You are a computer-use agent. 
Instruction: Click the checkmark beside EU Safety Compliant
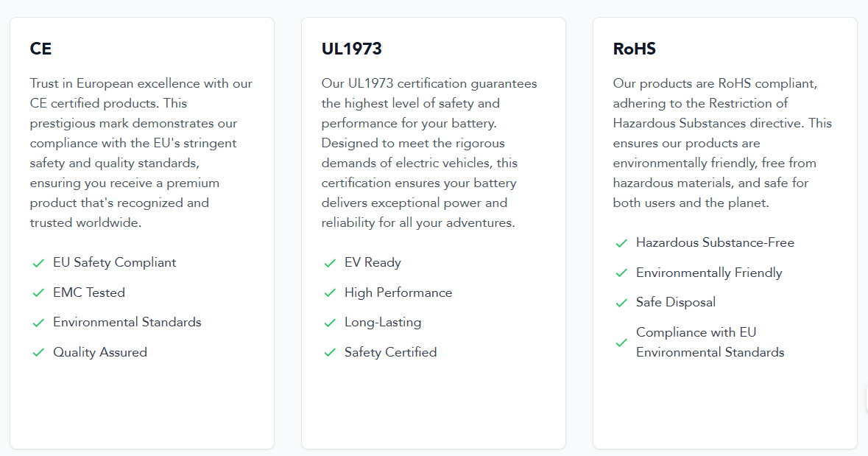[x=38, y=263]
